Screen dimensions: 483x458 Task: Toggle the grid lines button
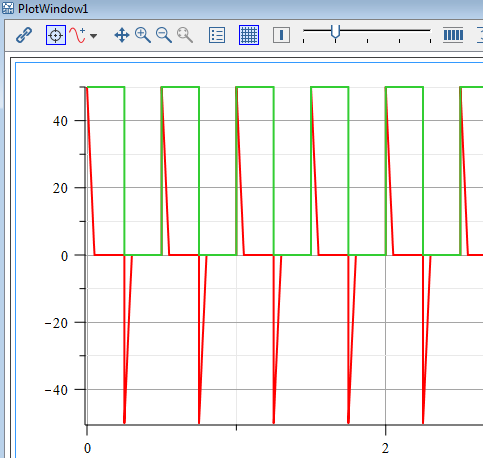(249, 35)
